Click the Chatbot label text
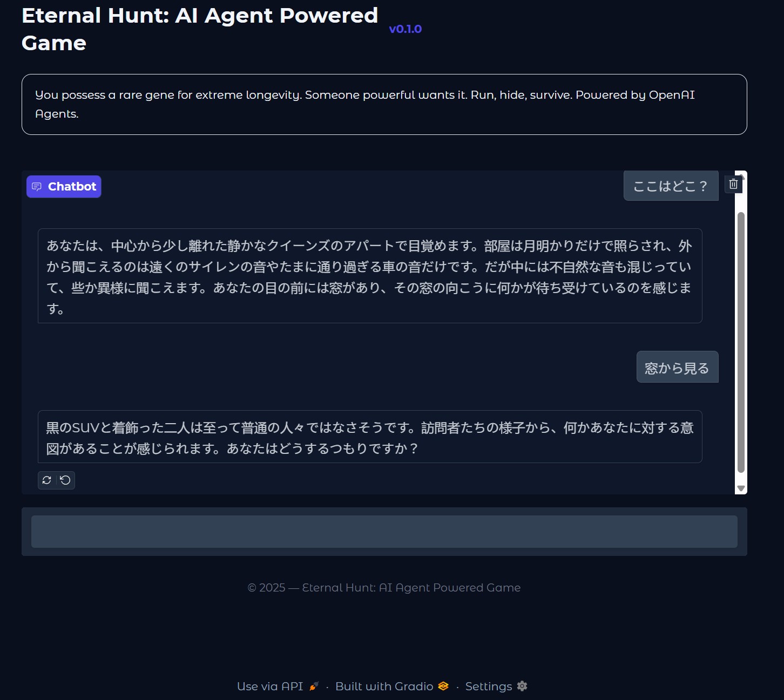784x700 pixels. tap(72, 187)
